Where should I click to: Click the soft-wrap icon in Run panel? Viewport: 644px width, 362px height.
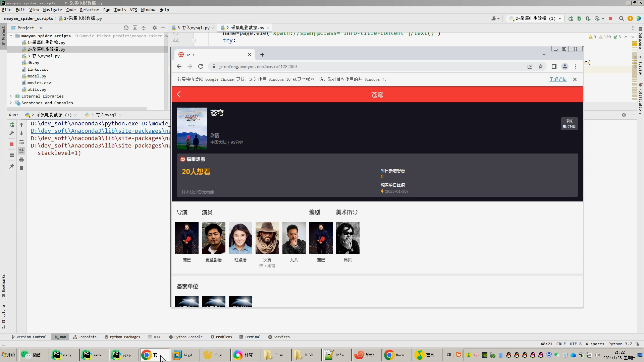(x=21, y=142)
